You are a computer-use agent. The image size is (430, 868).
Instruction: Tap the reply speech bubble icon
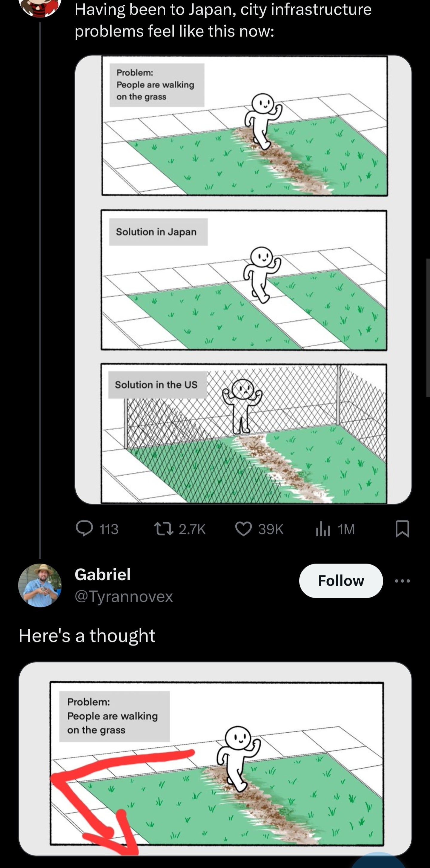point(84,529)
